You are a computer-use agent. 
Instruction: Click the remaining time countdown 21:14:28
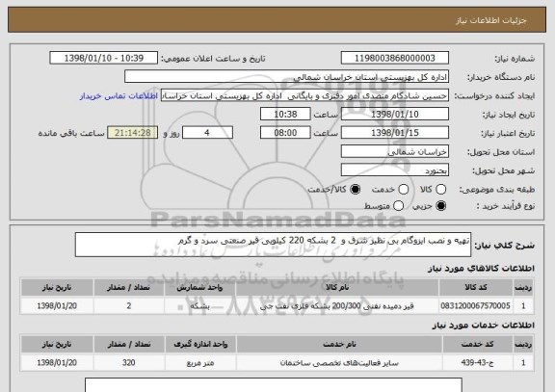(x=133, y=133)
